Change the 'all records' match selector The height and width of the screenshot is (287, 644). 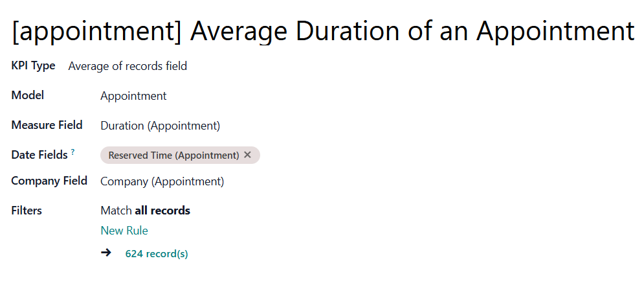[162, 211]
